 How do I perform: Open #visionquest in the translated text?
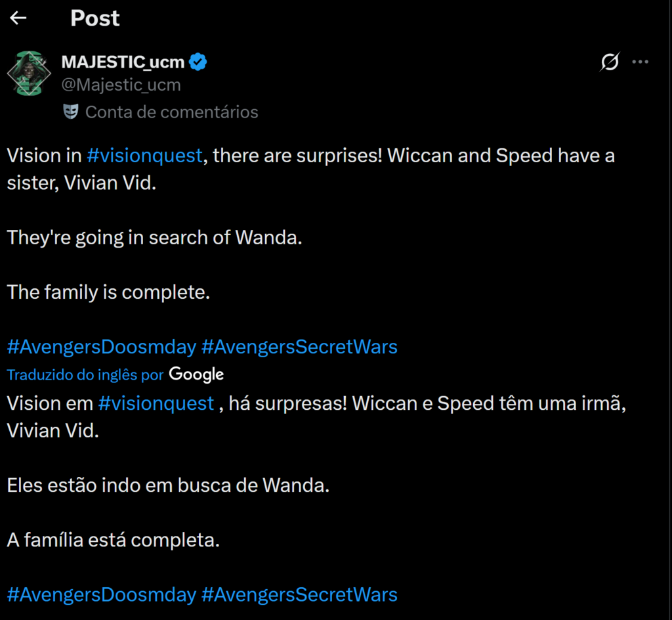pos(156,403)
